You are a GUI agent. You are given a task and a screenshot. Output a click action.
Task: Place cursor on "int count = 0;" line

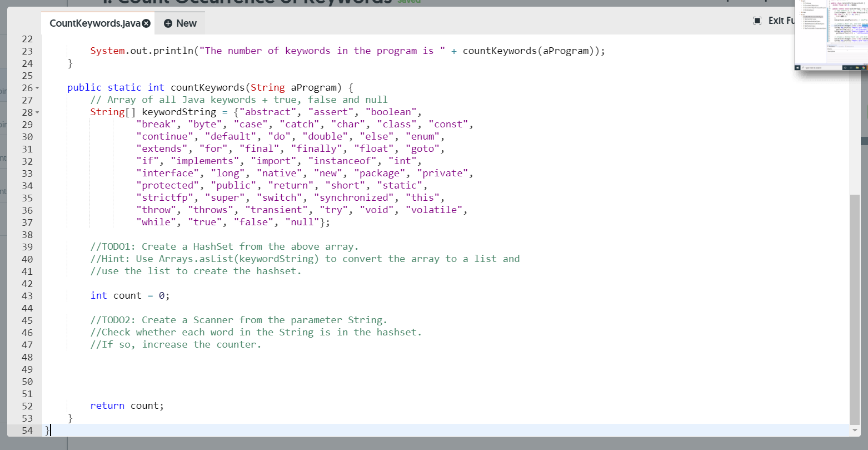coord(130,296)
